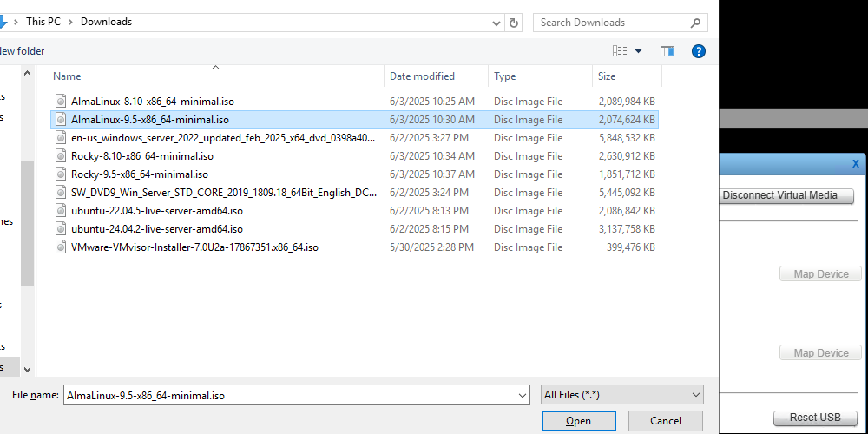Click the search magnifier icon
Screen dimensions: 868x434
tap(695, 23)
